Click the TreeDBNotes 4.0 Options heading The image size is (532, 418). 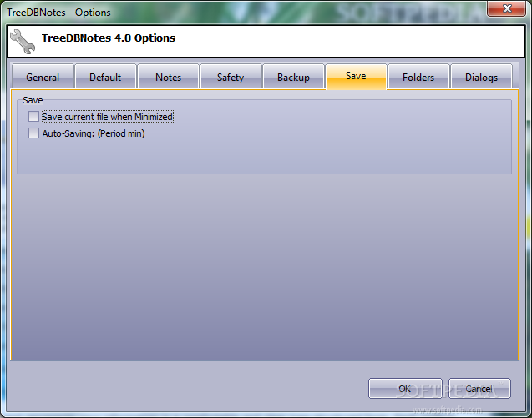point(109,38)
